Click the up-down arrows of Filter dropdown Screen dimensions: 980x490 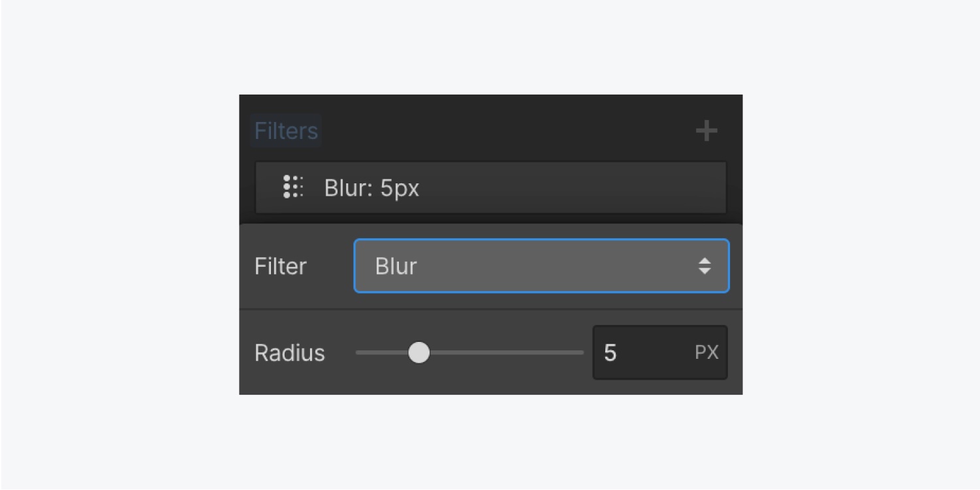click(x=704, y=266)
